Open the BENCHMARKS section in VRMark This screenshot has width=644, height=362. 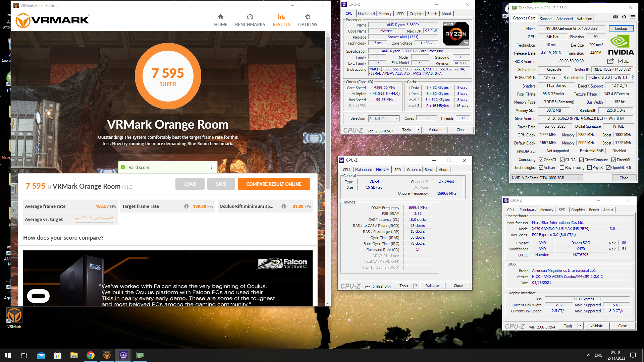[x=250, y=20]
